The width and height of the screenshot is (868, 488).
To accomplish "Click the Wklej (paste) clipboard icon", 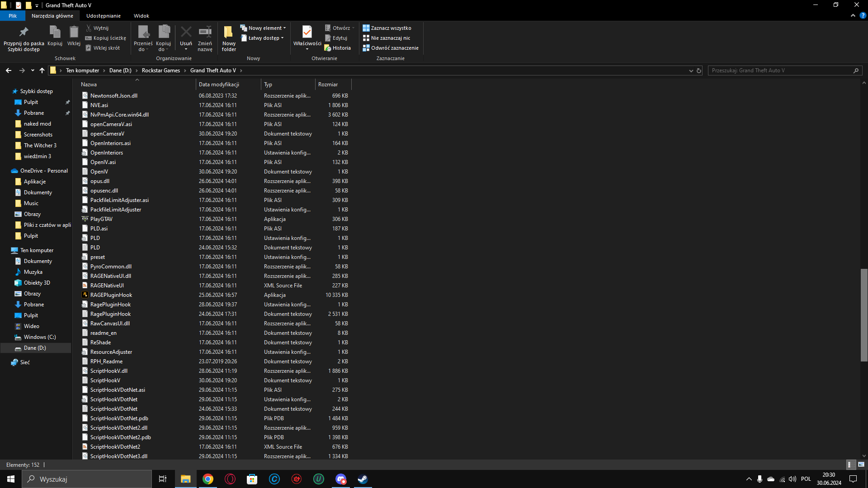I will pyautogui.click(x=74, y=33).
